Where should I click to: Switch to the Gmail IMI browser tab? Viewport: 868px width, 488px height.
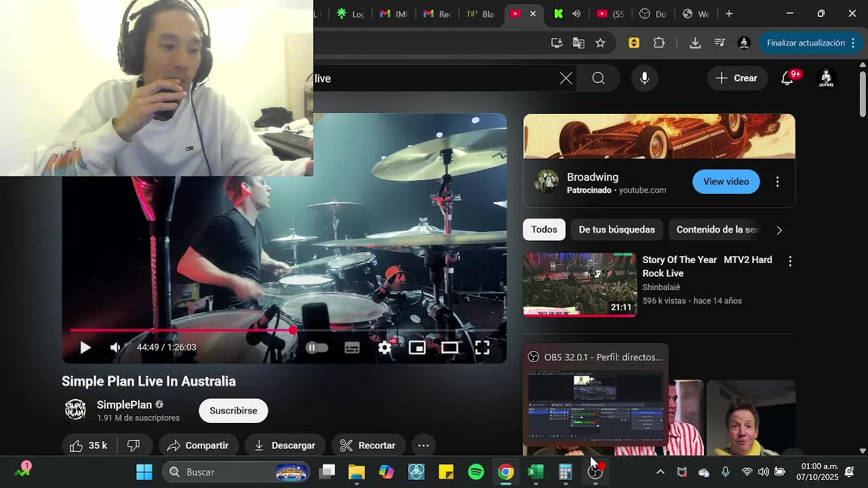(393, 14)
